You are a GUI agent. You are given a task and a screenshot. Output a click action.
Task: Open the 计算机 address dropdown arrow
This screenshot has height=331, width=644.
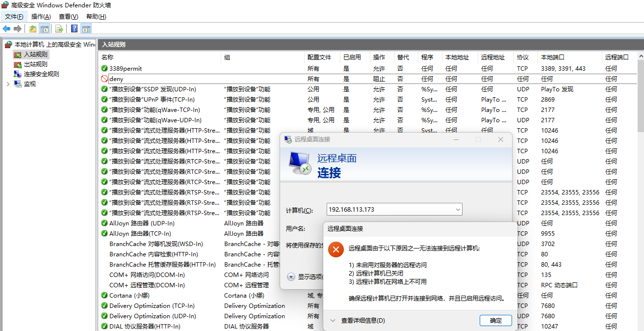[x=458, y=210]
